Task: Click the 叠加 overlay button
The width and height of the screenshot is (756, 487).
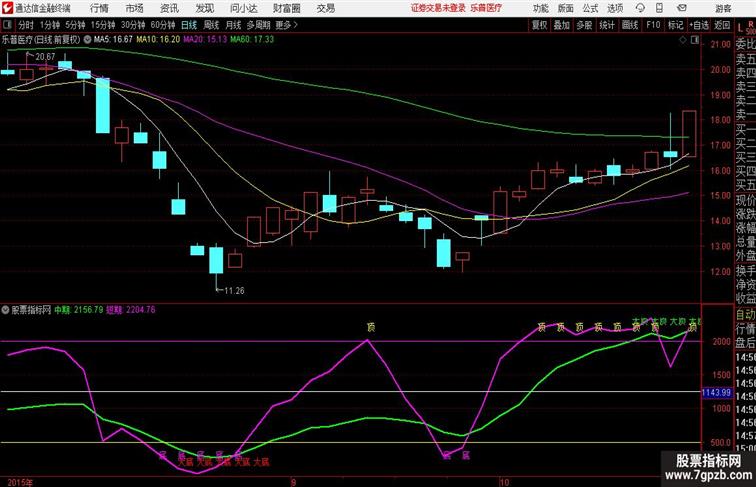Action: coord(562,25)
